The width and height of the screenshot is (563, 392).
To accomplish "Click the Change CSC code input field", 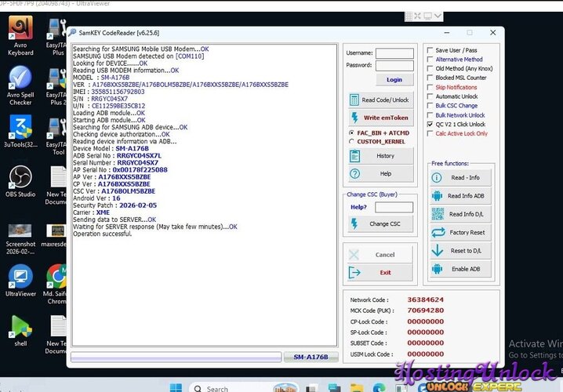I will click(x=394, y=207).
